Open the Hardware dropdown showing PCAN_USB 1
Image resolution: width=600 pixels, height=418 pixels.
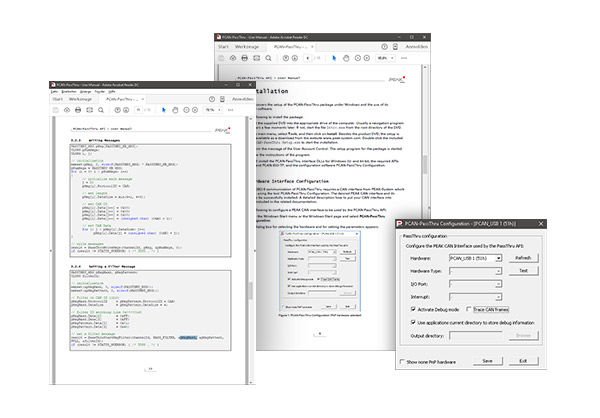coord(475,258)
